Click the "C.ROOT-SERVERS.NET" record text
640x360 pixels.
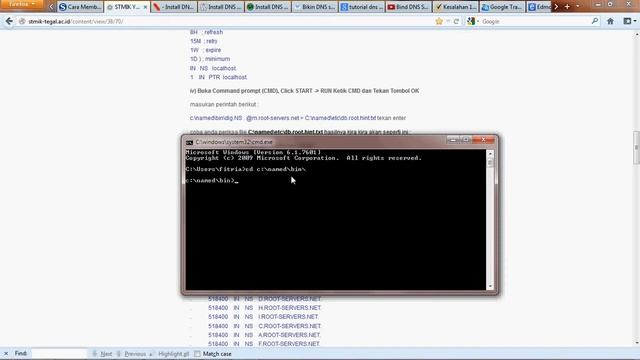[x=290, y=326]
